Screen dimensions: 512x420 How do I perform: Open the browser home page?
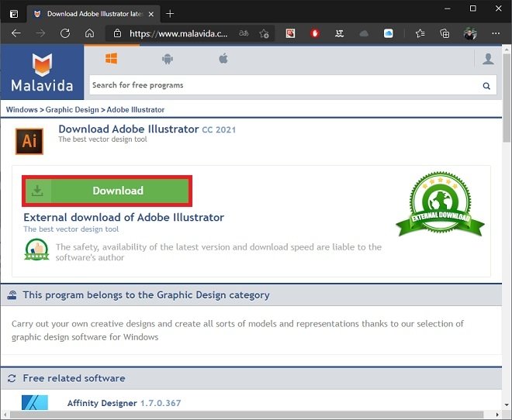tap(89, 33)
